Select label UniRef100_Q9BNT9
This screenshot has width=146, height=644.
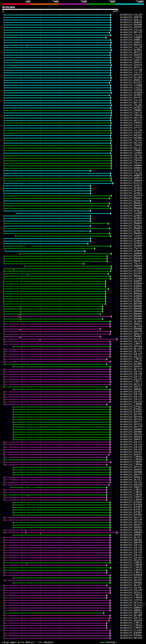131,608
